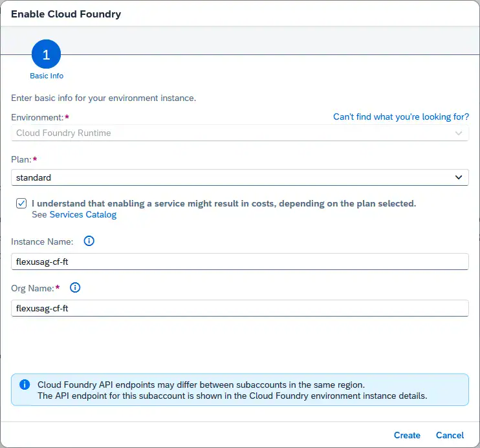
Task: Click into the Org Name input field
Action: (x=239, y=309)
